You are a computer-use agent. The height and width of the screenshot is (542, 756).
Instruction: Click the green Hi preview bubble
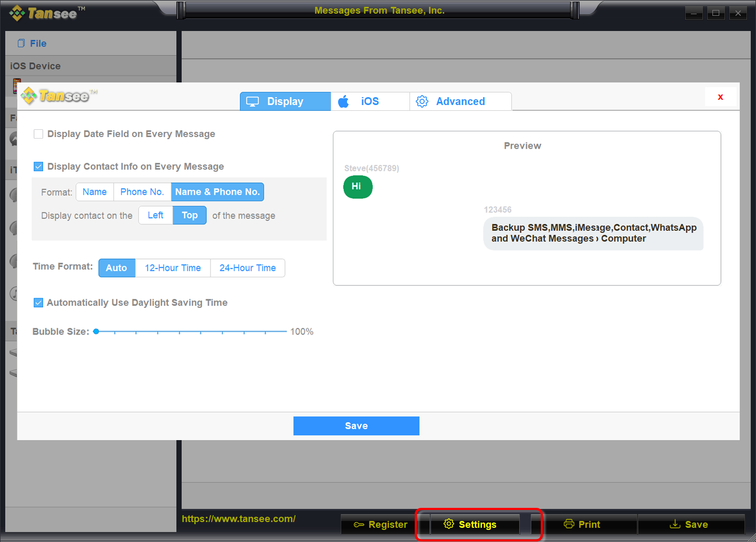coord(358,187)
